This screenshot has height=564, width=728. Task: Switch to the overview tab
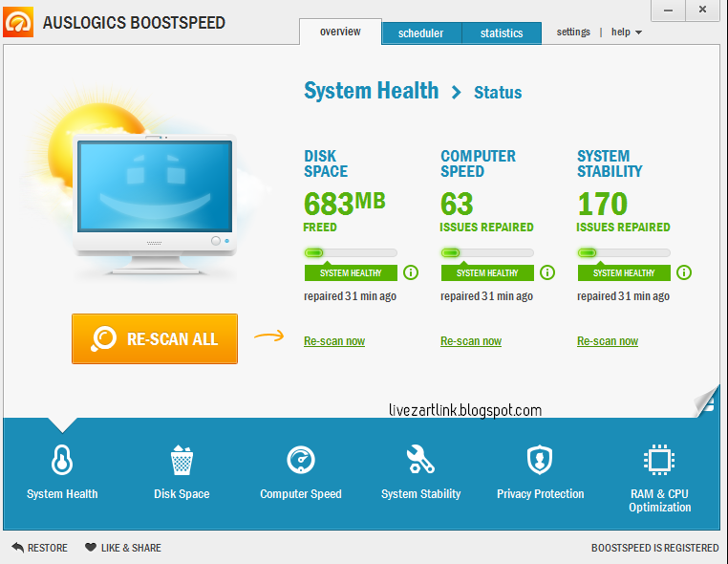coord(340,32)
